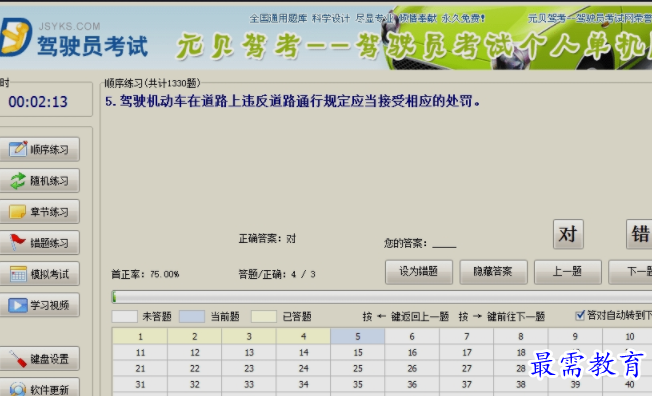Click the screwdriver icon of 键盘设置
Image resolution: width=652 pixels, height=396 pixels.
[x=17, y=359]
